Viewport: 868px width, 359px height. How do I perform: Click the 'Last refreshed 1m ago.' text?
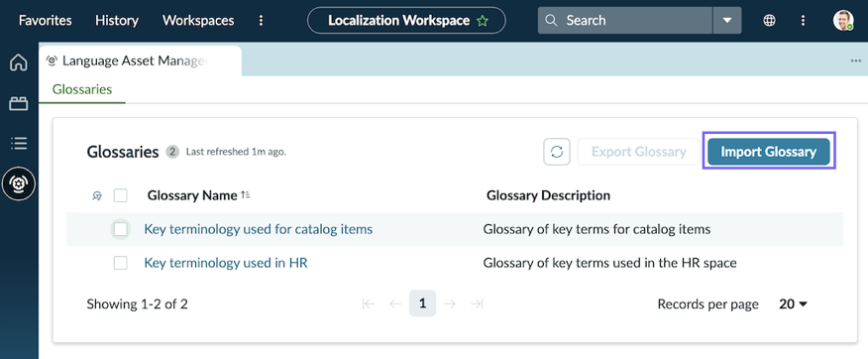coord(236,152)
